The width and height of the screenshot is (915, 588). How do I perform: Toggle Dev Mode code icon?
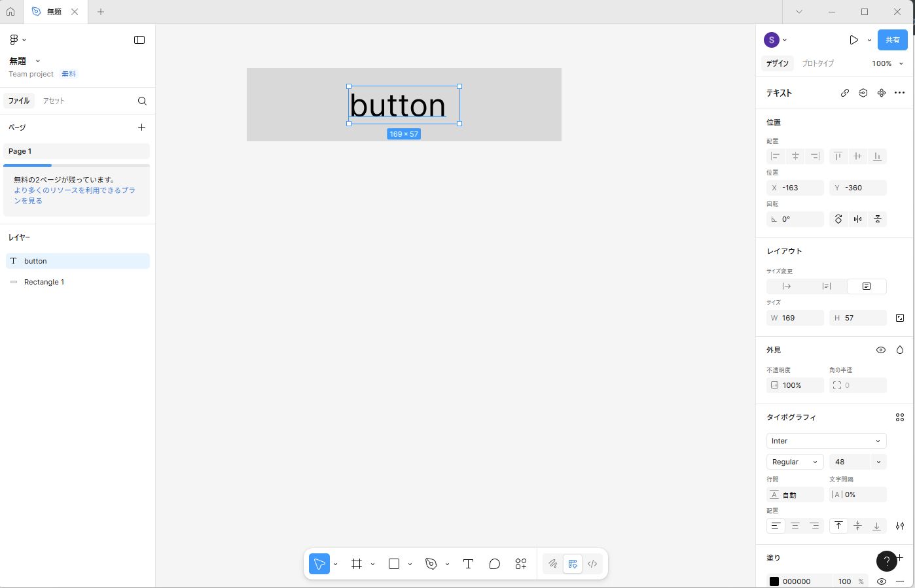[x=592, y=564]
